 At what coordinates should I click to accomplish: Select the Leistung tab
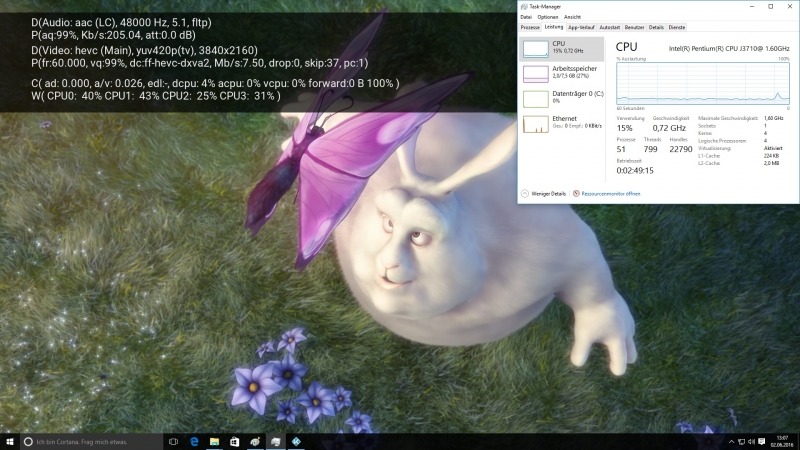pyautogui.click(x=554, y=27)
